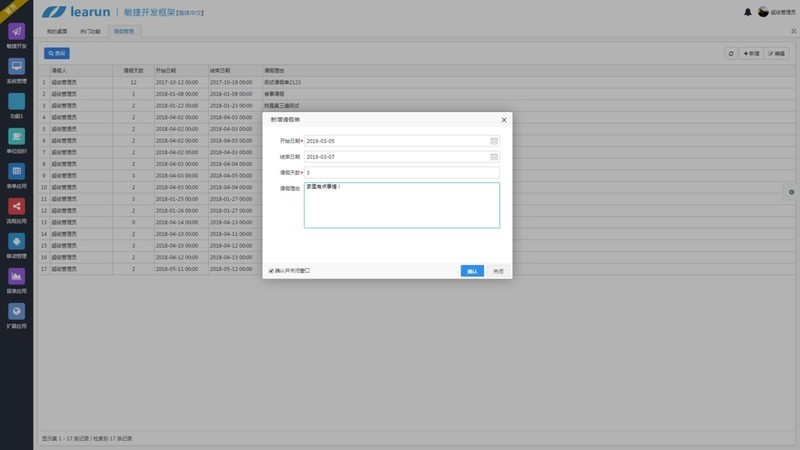Click the learun logo
This screenshot has height=450, width=800.
pyautogui.click(x=76, y=12)
